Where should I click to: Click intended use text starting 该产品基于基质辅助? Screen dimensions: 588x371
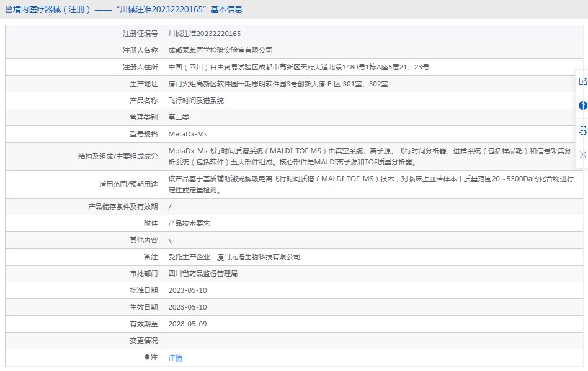pos(371,184)
